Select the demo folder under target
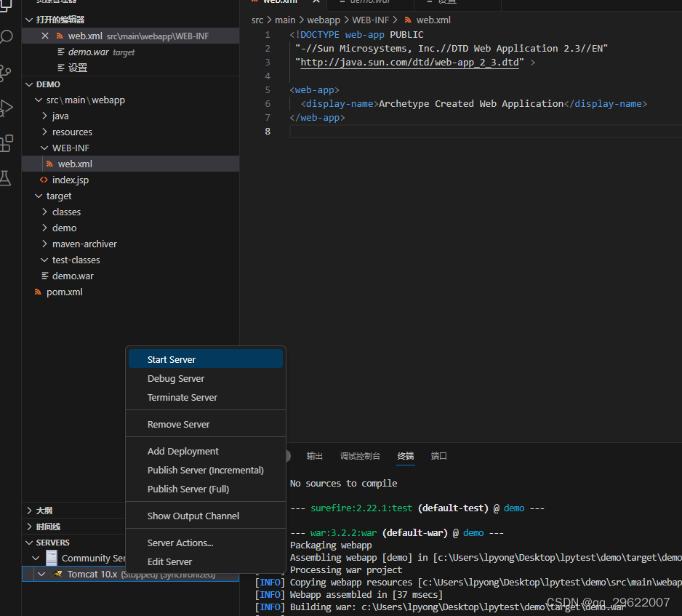This screenshot has height=616, width=682. (x=130, y=228)
